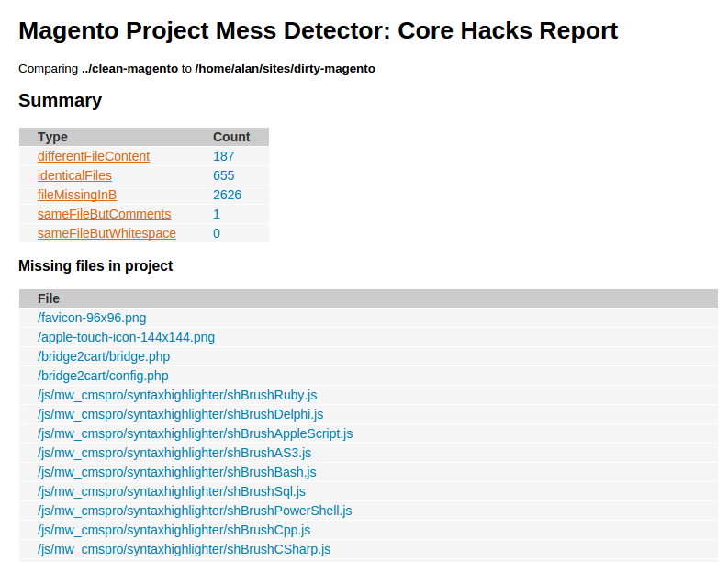Select the /bridge2cart/config.php entry

[x=103, y=376]
